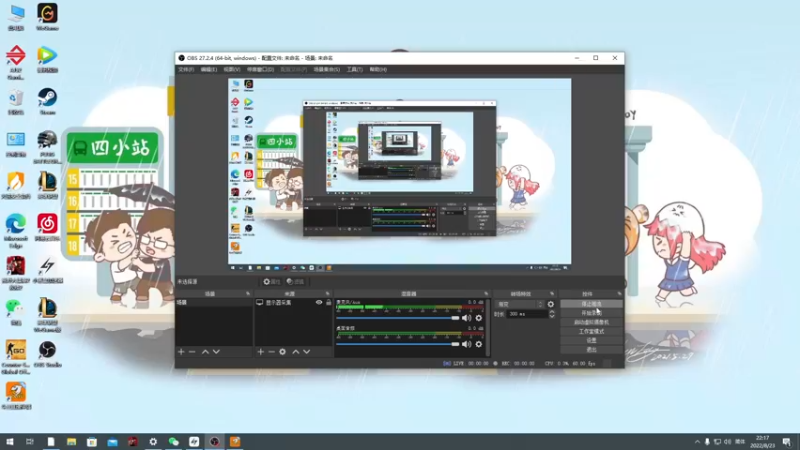The width and height of the screenshot is (800, 450).
Task: Open the source Properties button above the docks
Action: pyautogui.click(x=272, y=282)
